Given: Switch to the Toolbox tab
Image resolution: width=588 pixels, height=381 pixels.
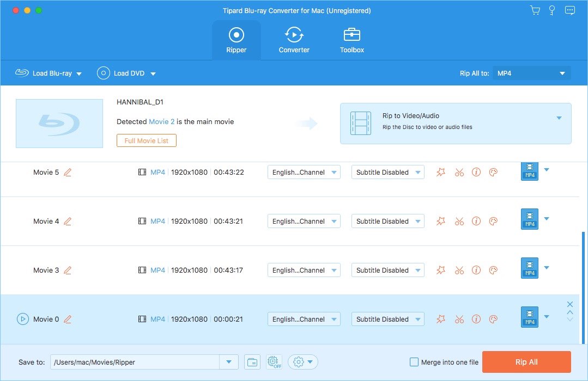Looking at the screenshot, I should click(351, 41).
